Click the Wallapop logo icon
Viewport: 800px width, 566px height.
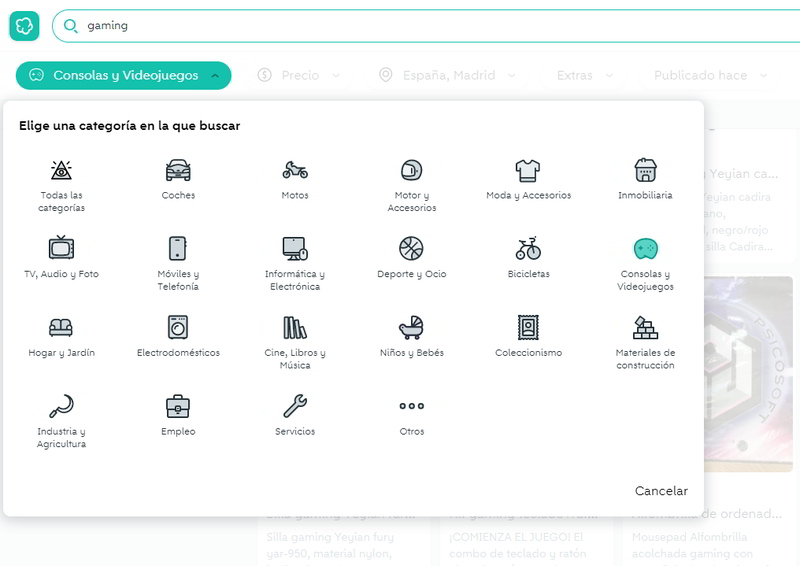pyautogui.click(x=24, y=25)
